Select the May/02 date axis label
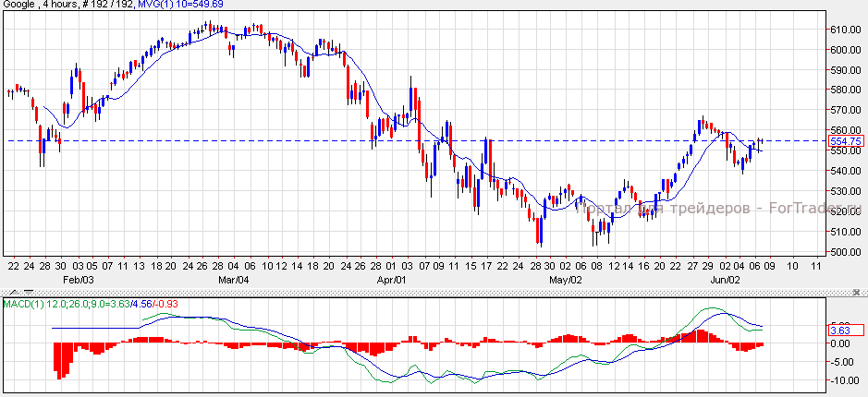 pyautogui.click(x=565, y=279)
